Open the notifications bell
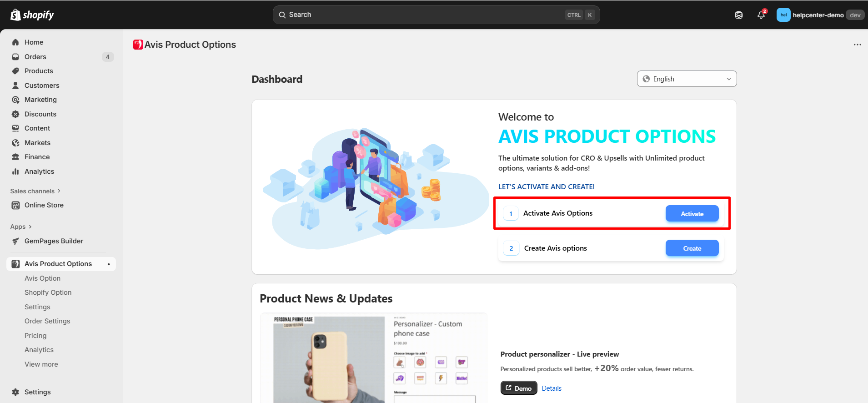The image size is (868, 403). (x=761, y=15)
